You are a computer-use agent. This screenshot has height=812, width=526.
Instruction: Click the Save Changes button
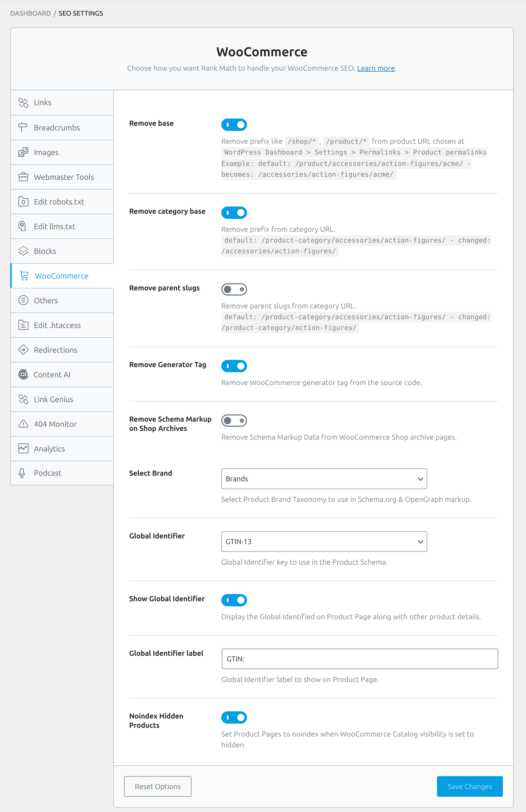click(x=470, y=786)
